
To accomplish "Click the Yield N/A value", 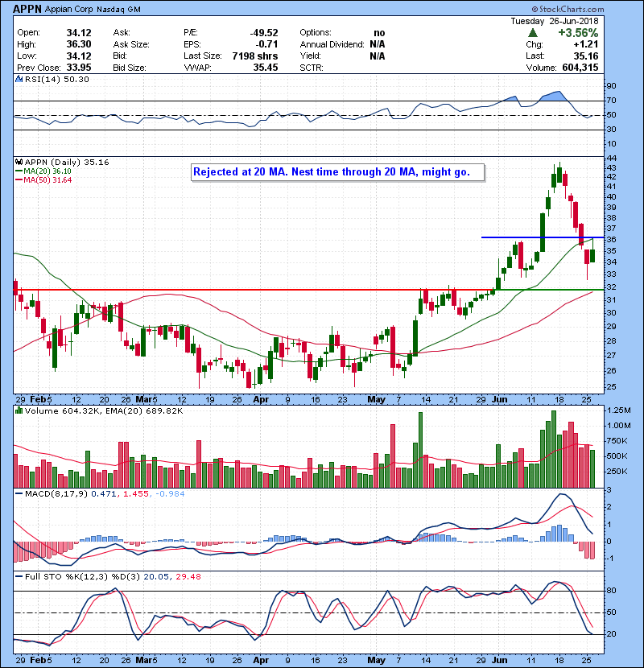I will coord(378,56).
